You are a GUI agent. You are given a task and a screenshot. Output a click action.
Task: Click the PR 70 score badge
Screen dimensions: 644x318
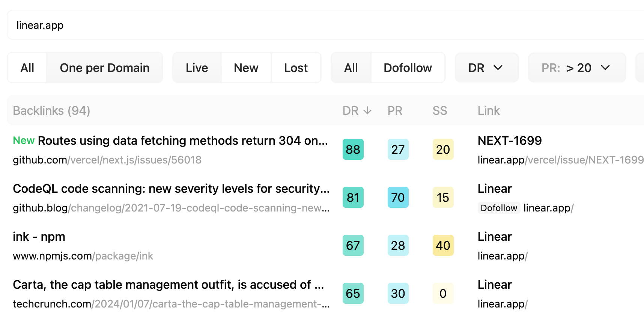pos(398,198)
